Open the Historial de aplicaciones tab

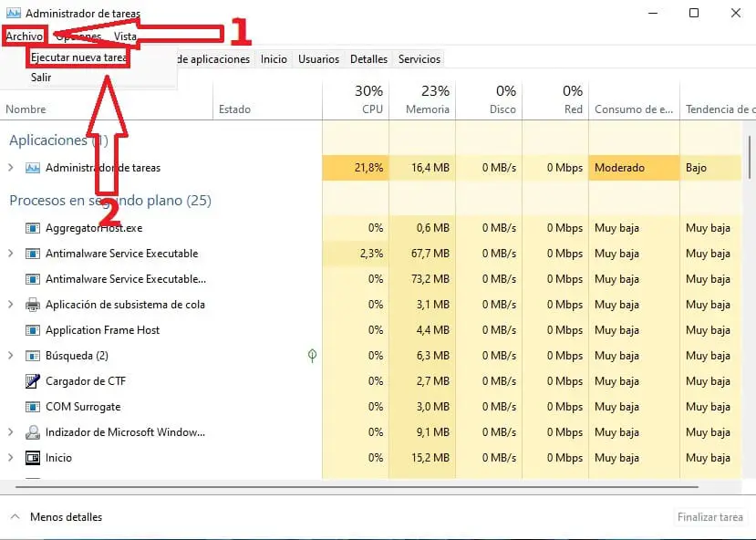pyautogui.click(x=213, y=58)
